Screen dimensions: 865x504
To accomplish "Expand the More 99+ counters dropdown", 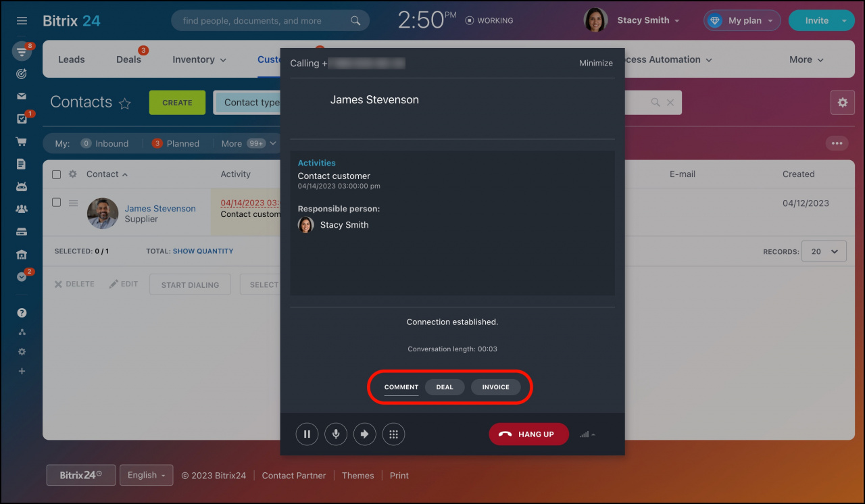I will tap(249, 144).
